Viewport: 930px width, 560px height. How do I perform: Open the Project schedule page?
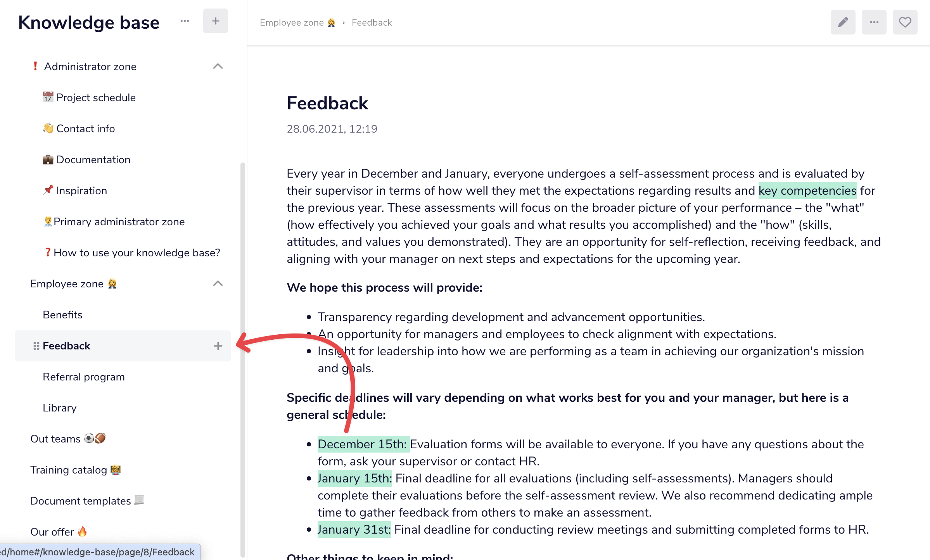pos(89,97)
